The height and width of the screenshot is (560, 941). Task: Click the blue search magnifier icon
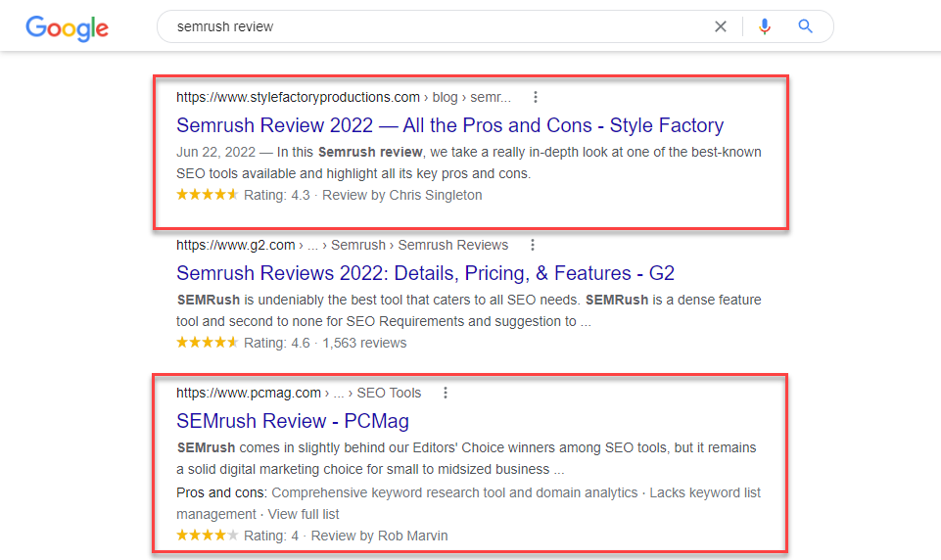pyautogui.click(x=805, y=26)
